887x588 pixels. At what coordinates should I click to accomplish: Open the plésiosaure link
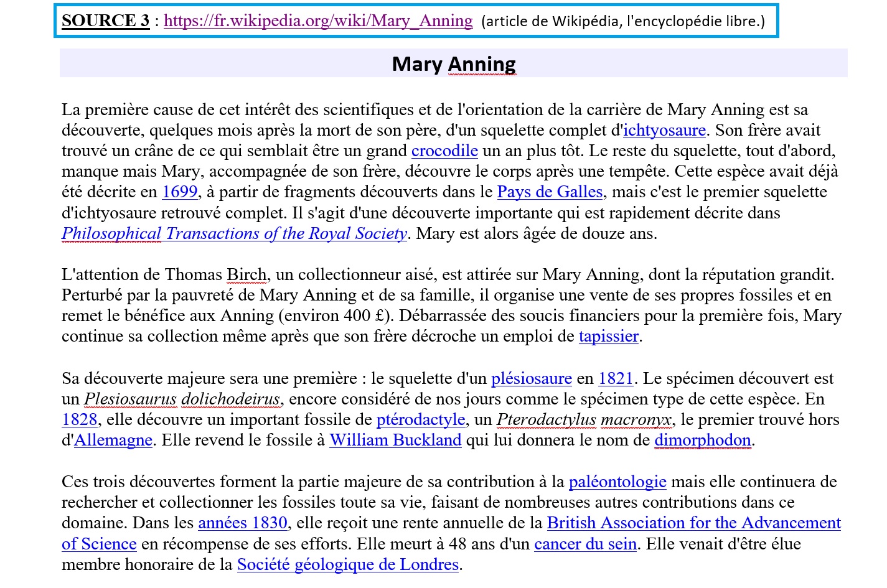[x=531, y=378]
